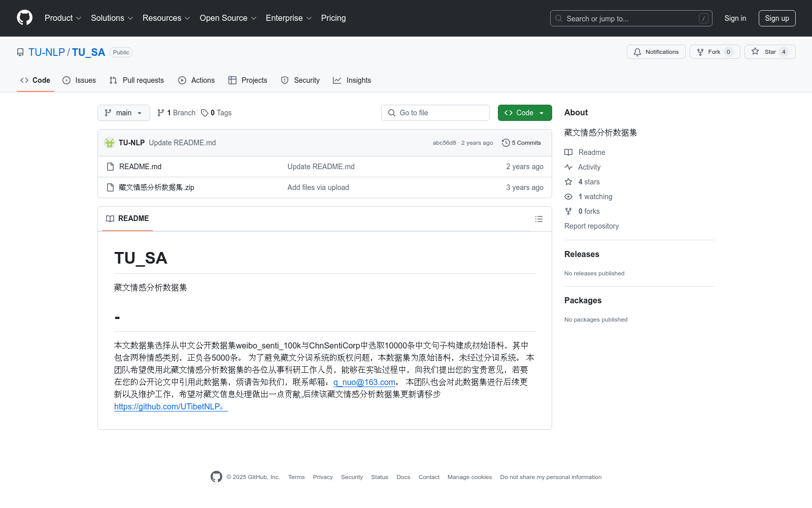The image size is (812, 508).
Task: Open the Releases heading link
Action: point(582,255)
